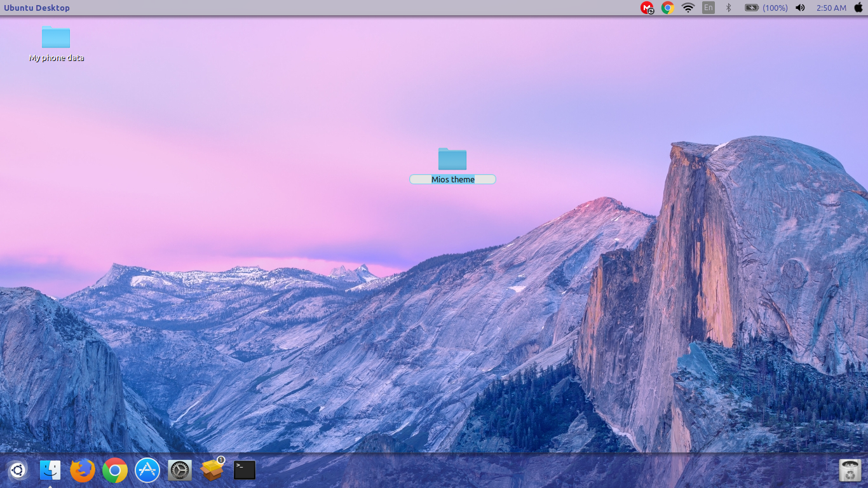Image resolution: width=868 pixels, height=488 pixels.
Task: Open the Trash in the dock
Action: click(x=850, y=470)
